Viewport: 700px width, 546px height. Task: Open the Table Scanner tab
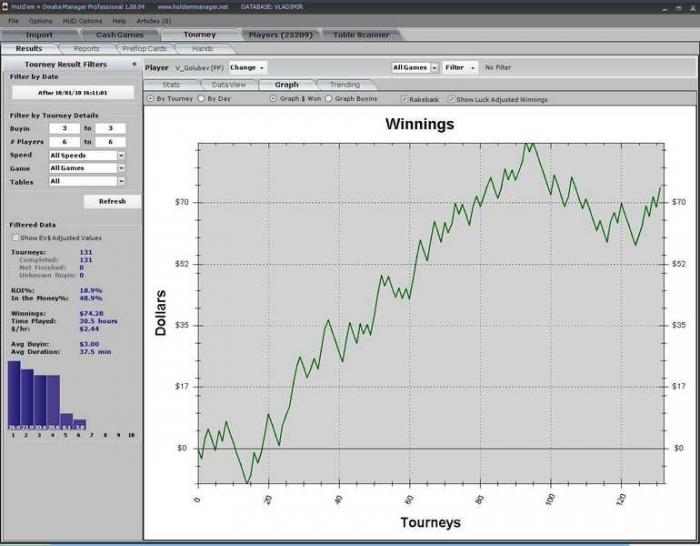pos(361,35)
